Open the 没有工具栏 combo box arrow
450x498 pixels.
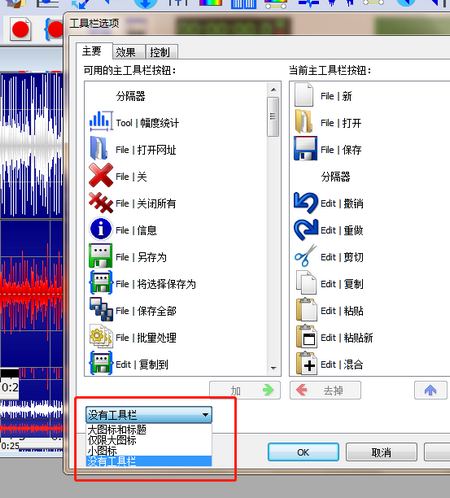pyautogui.click(x=205, y=415)
